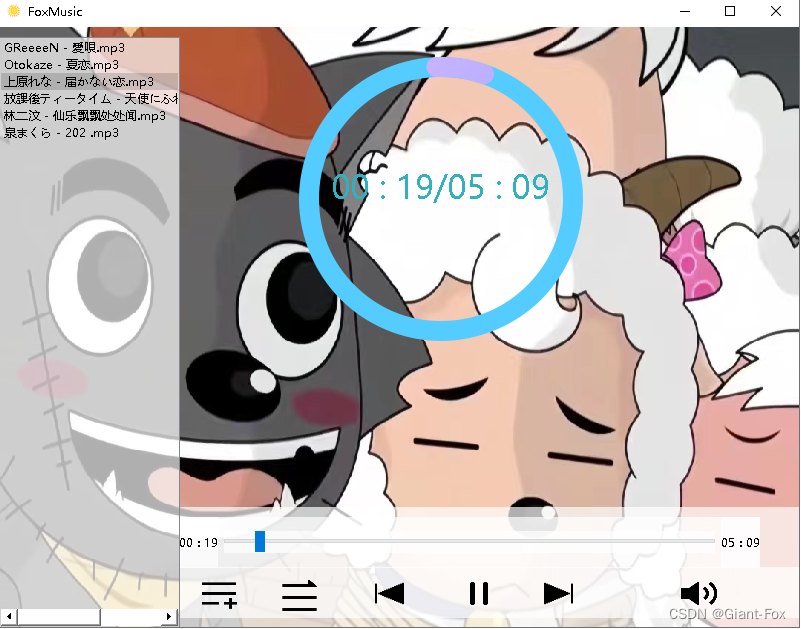The image size is (801, 629).
Task: Pause the current song
Action: tap(479, 594)
